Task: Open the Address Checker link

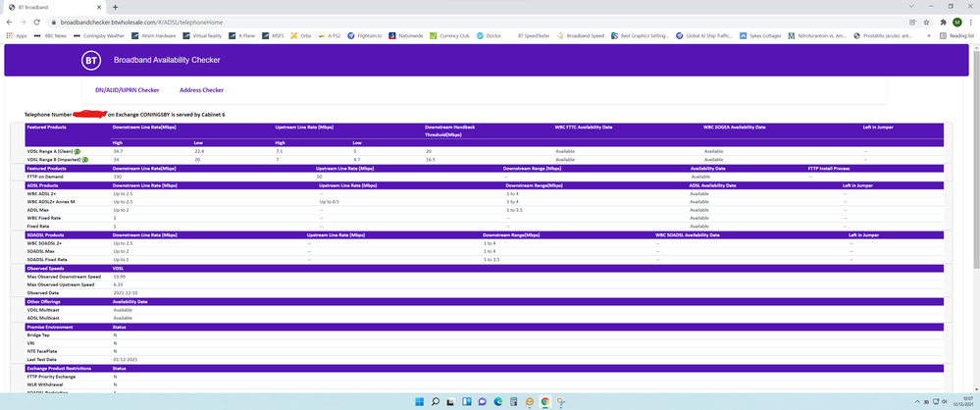Action: [x=201, y=90]
